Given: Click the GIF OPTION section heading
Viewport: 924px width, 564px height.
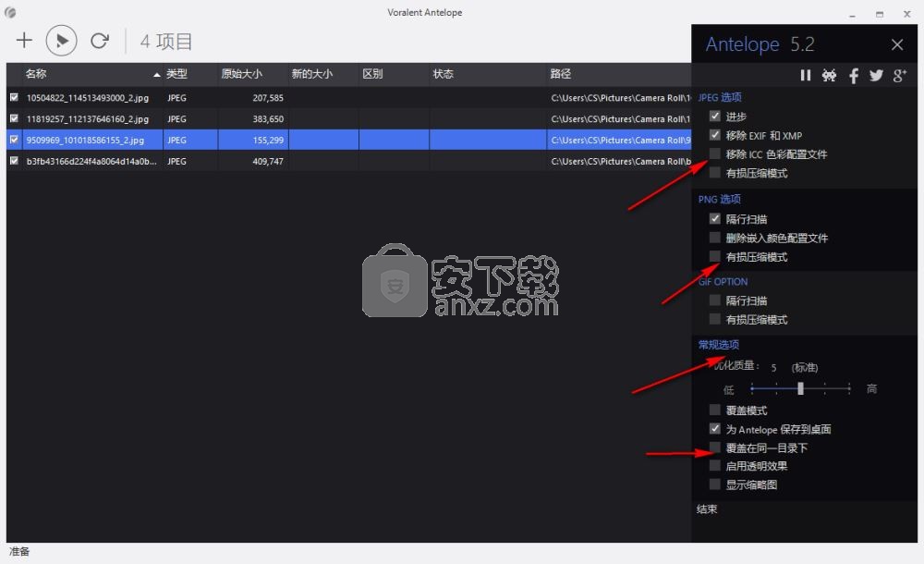Looking at the screenshot, I should pos(723,282).
